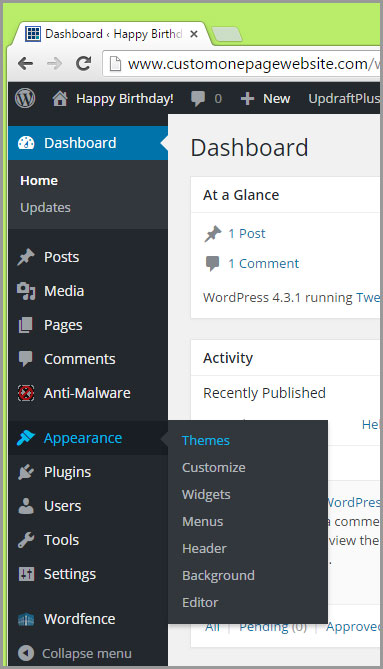
Task: Open UpdraftPlus in admin bar
Action: pyautogui.click(x=344, y=99)
